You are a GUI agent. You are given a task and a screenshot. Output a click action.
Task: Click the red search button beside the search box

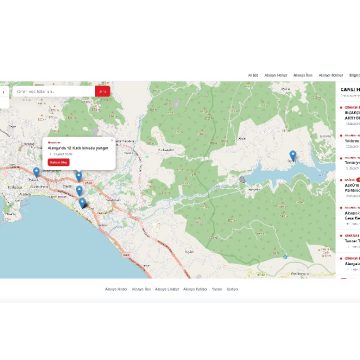(x=102, y=91)
